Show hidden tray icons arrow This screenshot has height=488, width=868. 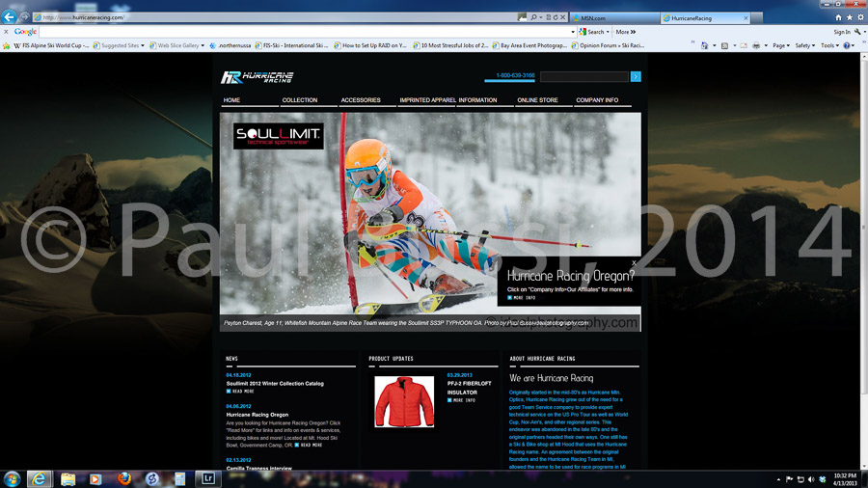(778, 479)
